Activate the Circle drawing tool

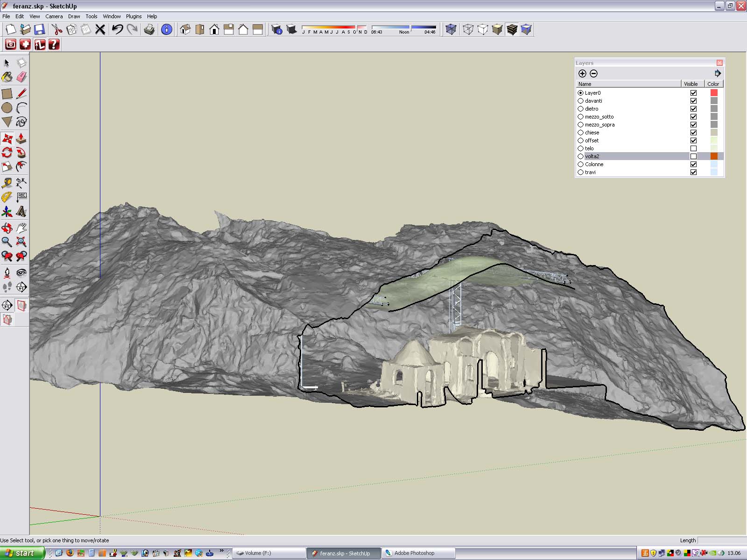pyautogui.click(x=7, y=108)
